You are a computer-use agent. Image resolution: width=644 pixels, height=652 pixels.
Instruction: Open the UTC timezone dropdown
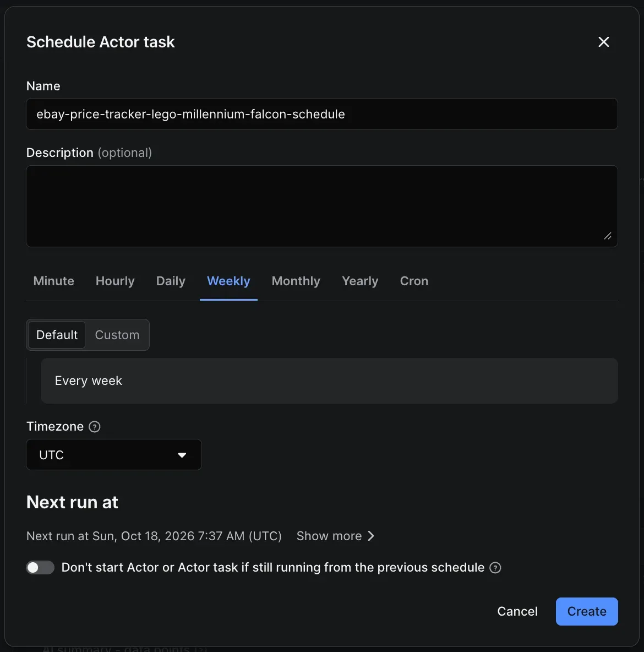tap(114, 455)
